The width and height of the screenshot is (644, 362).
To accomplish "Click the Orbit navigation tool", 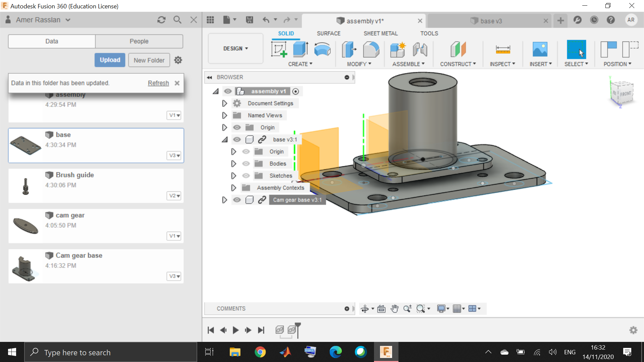I will (365, 309).
